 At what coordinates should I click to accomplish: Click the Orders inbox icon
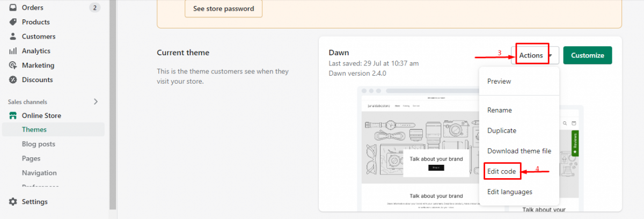(x=13, y=8)
